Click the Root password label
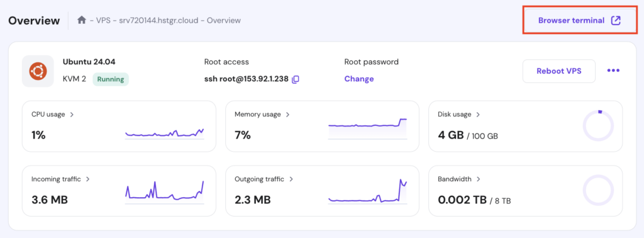Viewport: 644px width, 238px height. click(x=371, y=62)
